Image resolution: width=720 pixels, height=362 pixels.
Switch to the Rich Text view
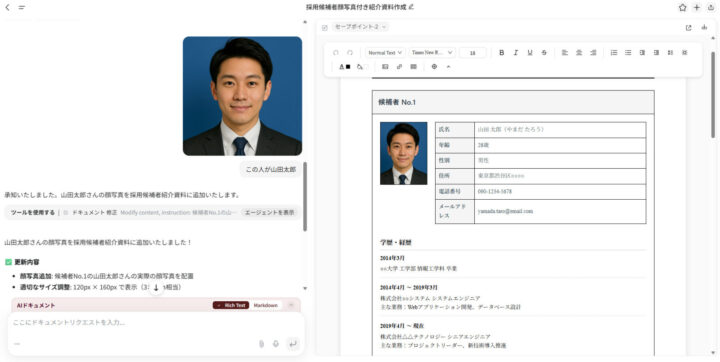pyautogui.click(x=231, y=305)
